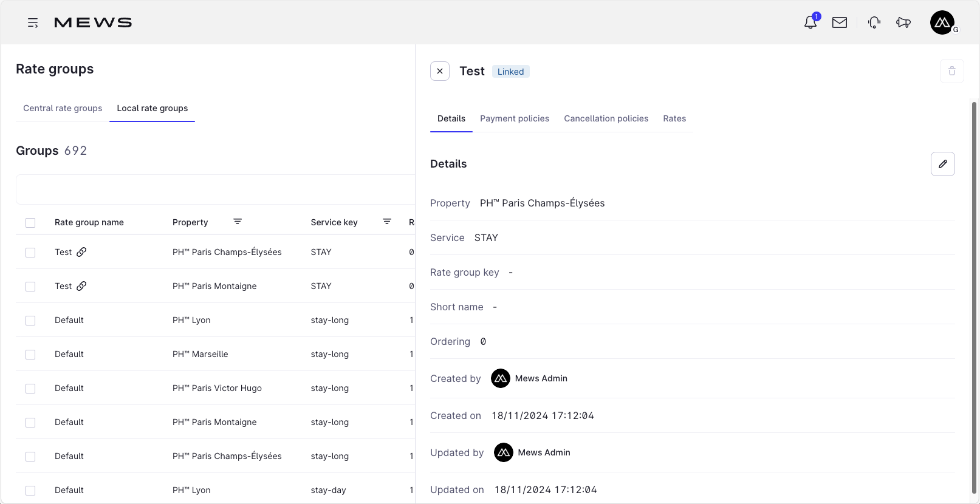The width and height of the screenshot is (980, 504).
Task: Click the Groups 692 count
Action: tap(75, 151)
